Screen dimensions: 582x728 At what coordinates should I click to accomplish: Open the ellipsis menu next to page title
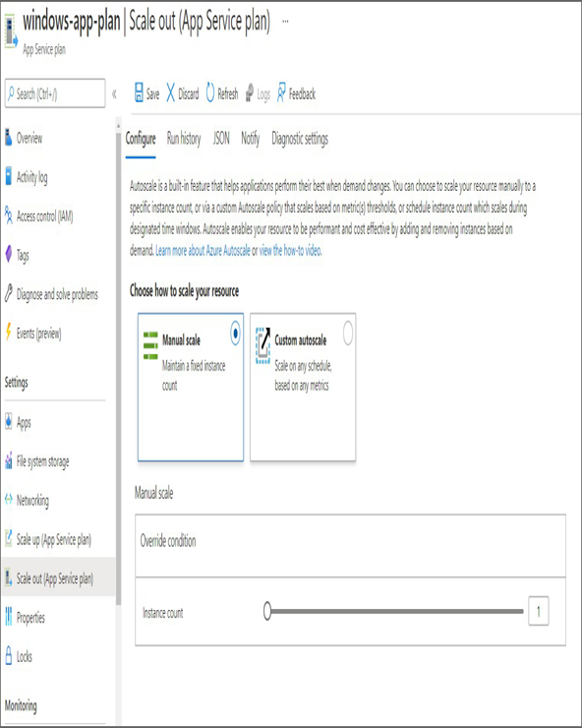(285, 21)
